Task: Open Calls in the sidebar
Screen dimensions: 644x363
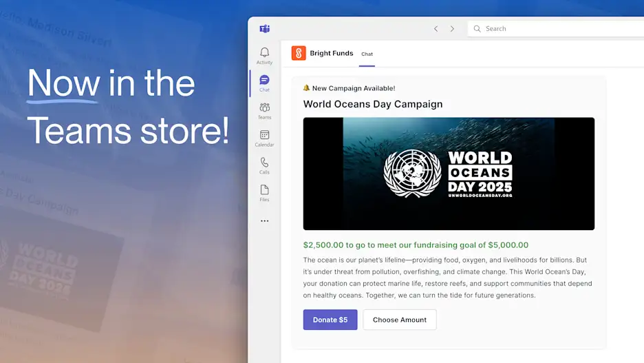Action: (264, 166)
